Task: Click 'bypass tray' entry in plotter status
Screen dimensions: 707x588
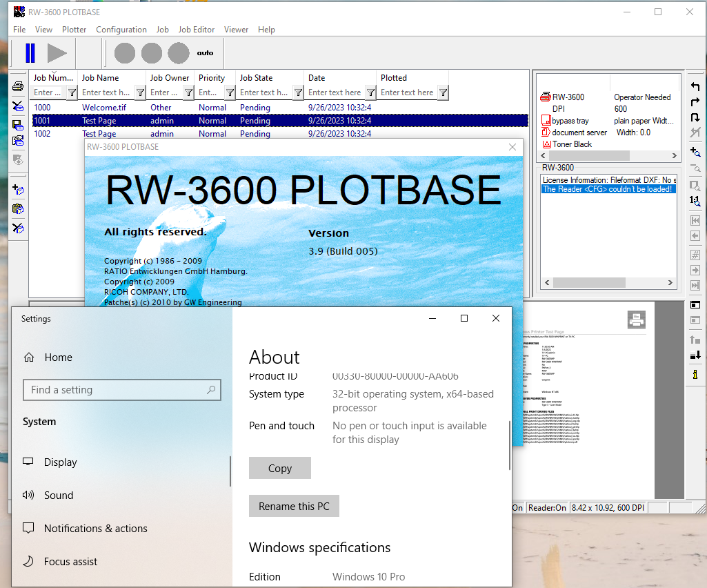Action: (570, 121)
